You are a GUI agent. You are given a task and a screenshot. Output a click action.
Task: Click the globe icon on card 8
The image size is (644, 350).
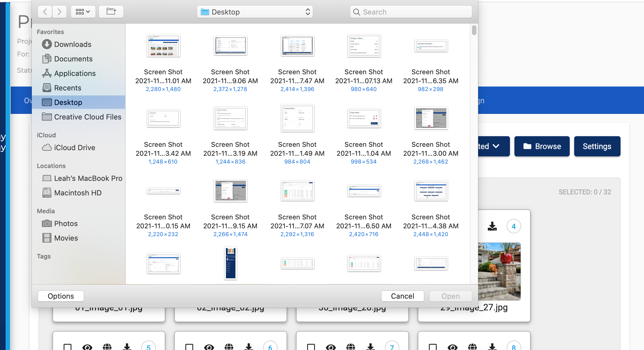pos(472,347)
